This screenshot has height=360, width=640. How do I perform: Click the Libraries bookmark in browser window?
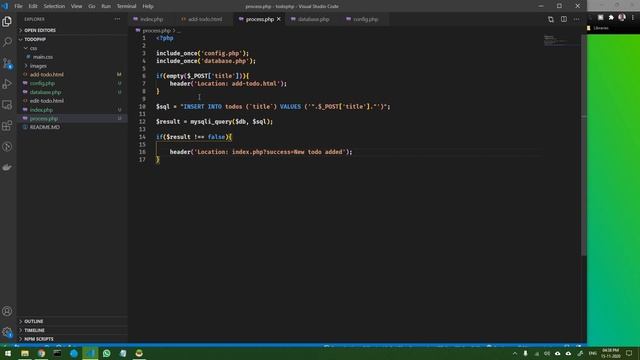tap(600, 28)
